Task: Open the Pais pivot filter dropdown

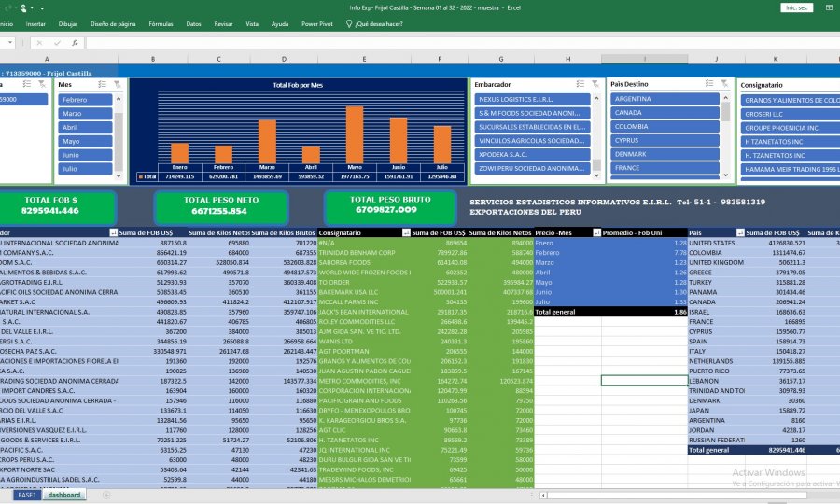Action: click(x=740, y=232)
